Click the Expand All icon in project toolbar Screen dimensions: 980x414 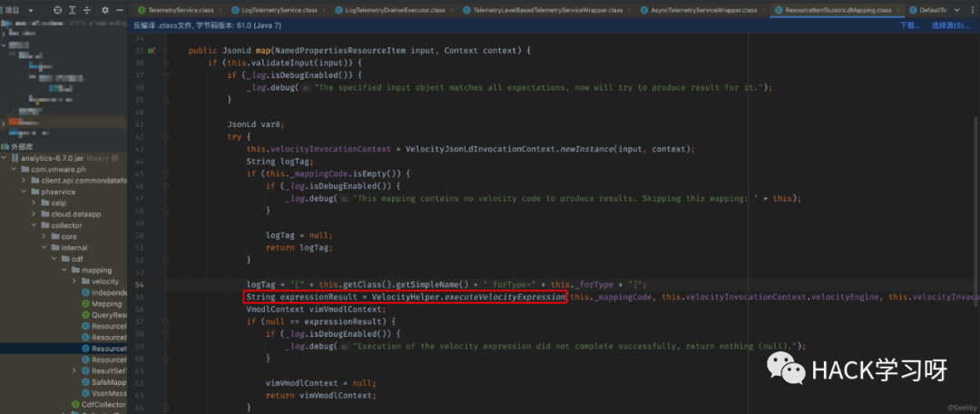[73, 10]
